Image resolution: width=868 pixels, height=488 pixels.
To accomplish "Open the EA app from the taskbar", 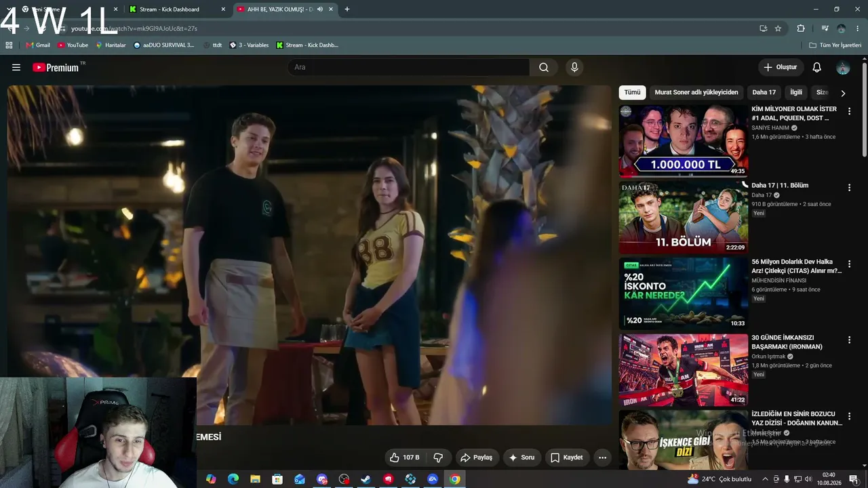I will [433, 479].
